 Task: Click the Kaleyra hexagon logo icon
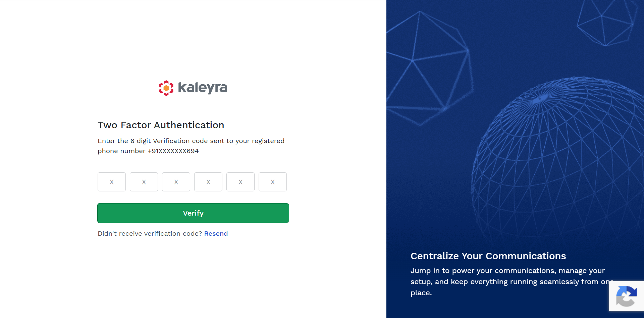coord(166,88)
